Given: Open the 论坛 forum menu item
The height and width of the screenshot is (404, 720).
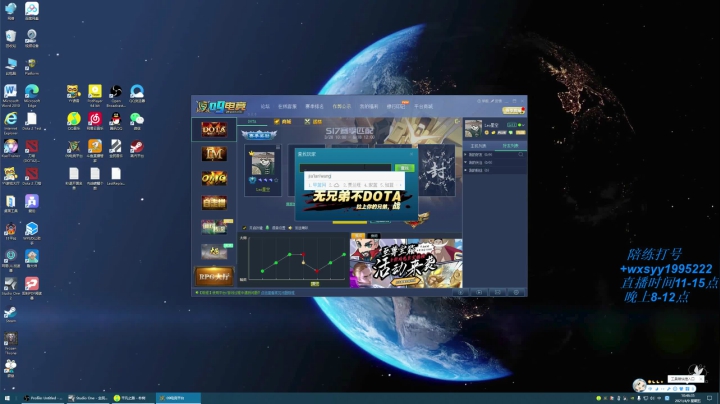Looking at the screenshot, I should (265, 107).
